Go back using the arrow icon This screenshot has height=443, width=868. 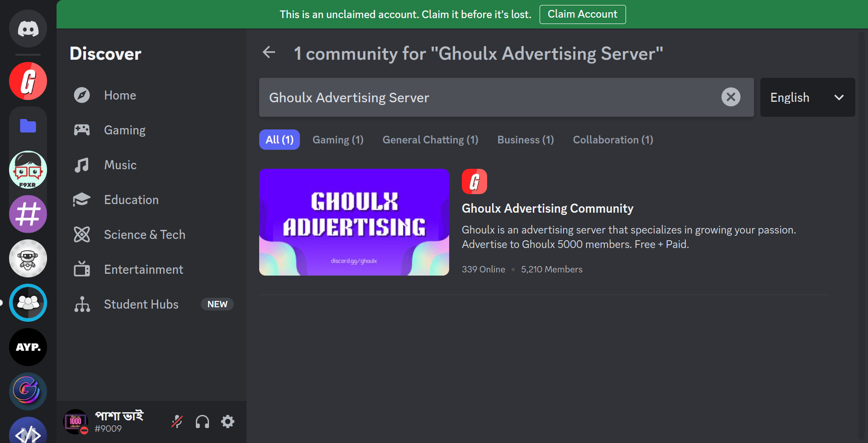click(x=269, y=52)
